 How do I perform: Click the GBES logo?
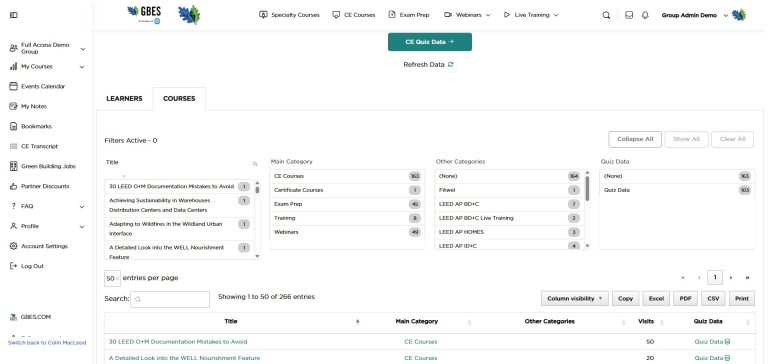pyautogui.click(x=144, y=15)
